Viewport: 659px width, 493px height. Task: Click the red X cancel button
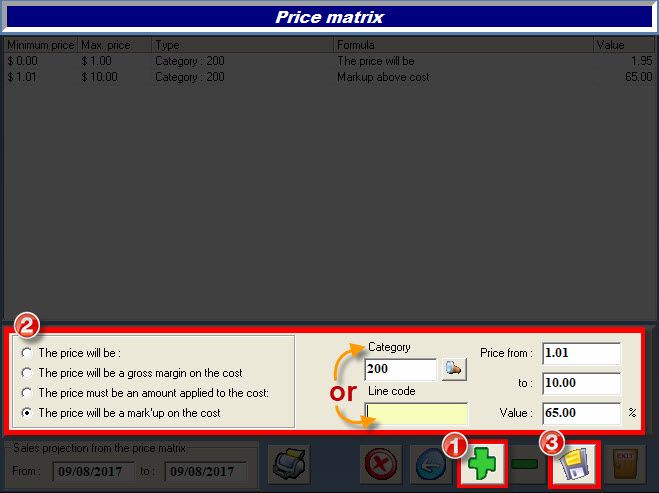(x=380, y=464)
